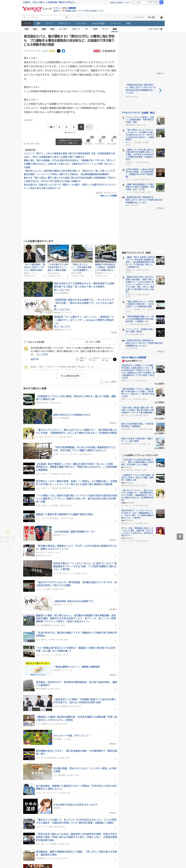The height and width of the screenshot is (868, 186).
Task: Share first comment on X
Action: click(115, 359)
